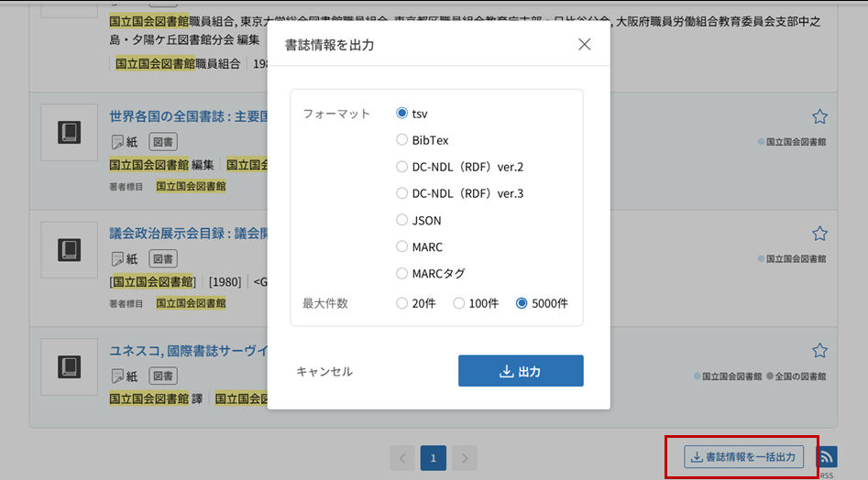868x480 pixels.
Task: Click 国立国会図書館 編集 in 世界各国の全国書誌 row
Action: point(161,165)
